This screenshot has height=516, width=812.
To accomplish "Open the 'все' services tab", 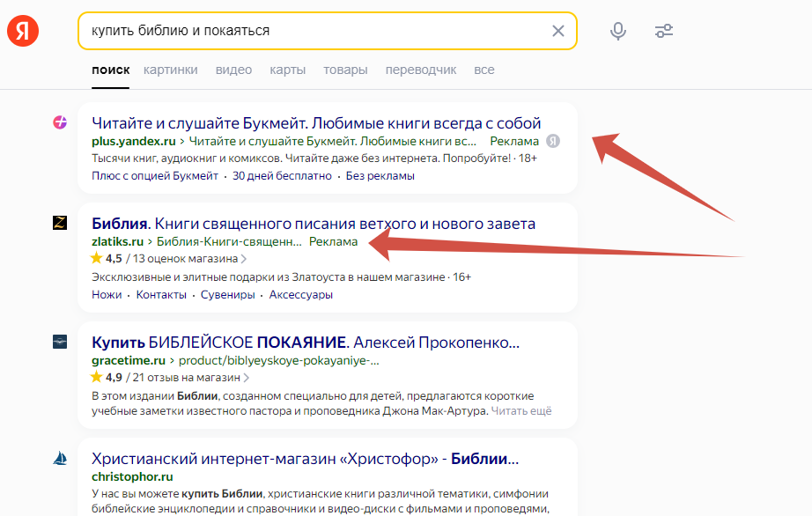I will tap(484, 70).
